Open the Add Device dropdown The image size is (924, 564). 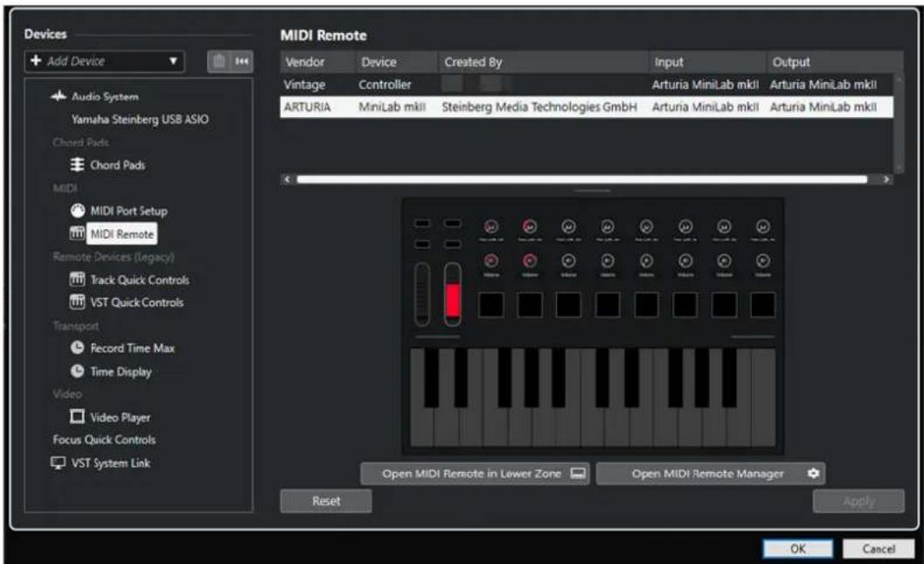(x=104, y=61)
